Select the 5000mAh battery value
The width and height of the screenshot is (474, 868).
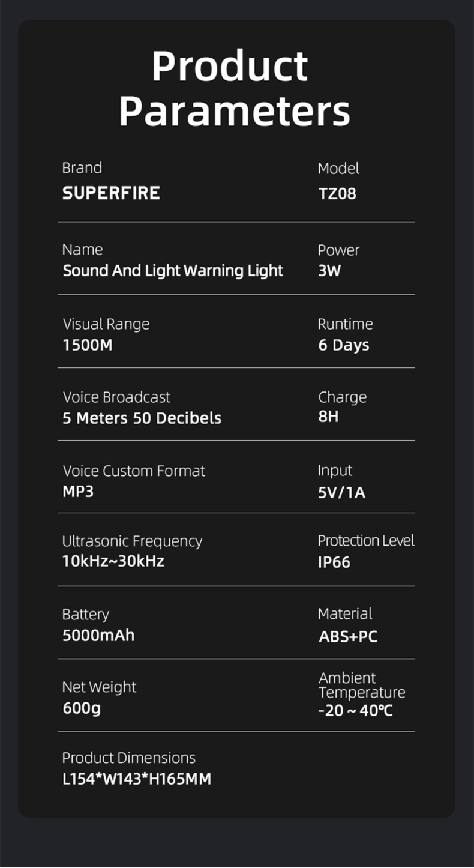[x=98, y=635]
